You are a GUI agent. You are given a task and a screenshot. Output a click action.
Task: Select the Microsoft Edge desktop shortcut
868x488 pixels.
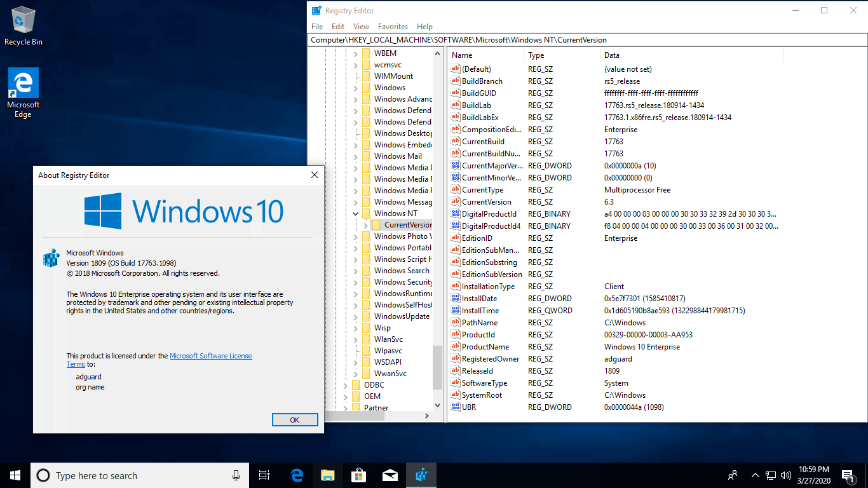point(24,93)
